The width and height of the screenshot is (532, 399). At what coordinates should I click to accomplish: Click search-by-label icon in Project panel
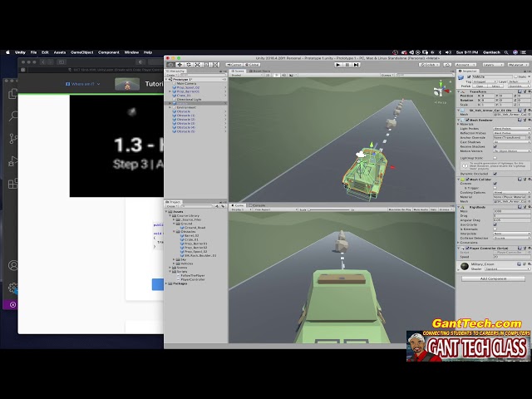pyautogui.click(x=223, y=206)
